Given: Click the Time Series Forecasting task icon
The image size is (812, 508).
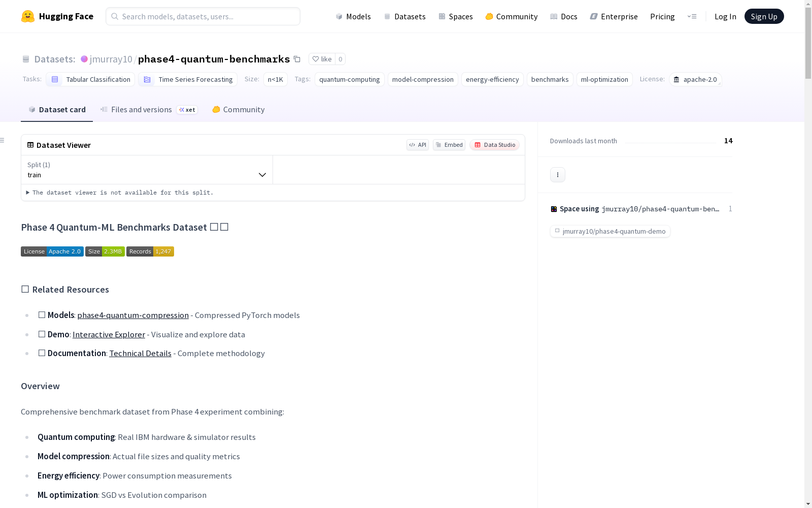Looking at the screenshot, I should coord(147,79).
